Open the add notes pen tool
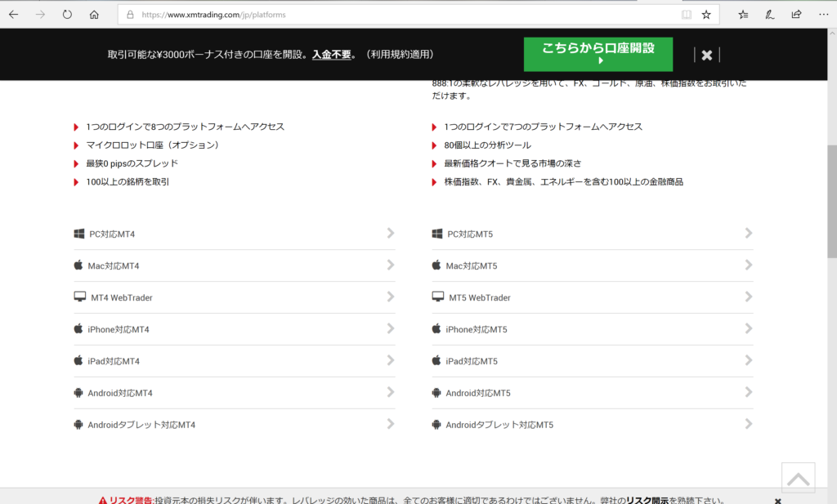 770,15
